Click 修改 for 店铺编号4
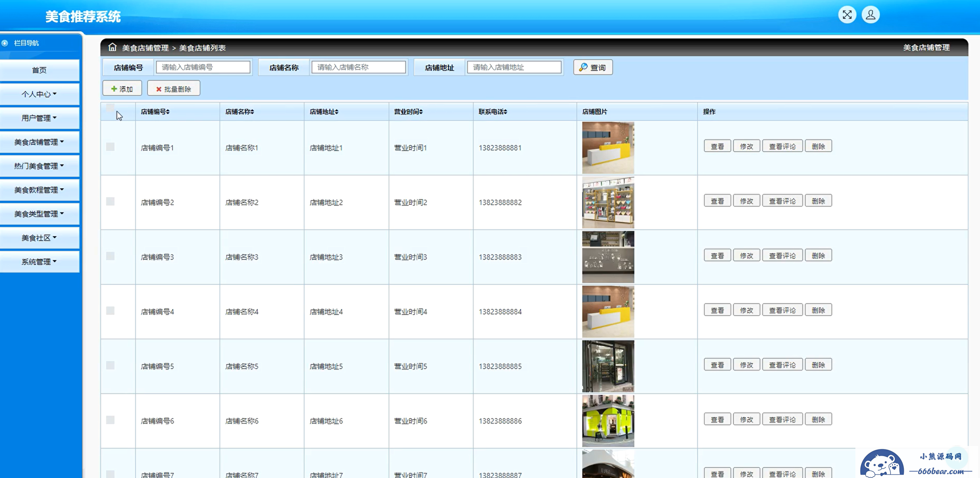Screen dimensions: 980x478 coord(746,310)
